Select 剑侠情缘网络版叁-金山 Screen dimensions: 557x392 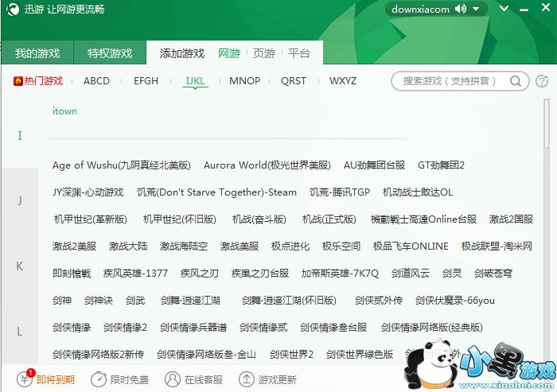(206, 355)
